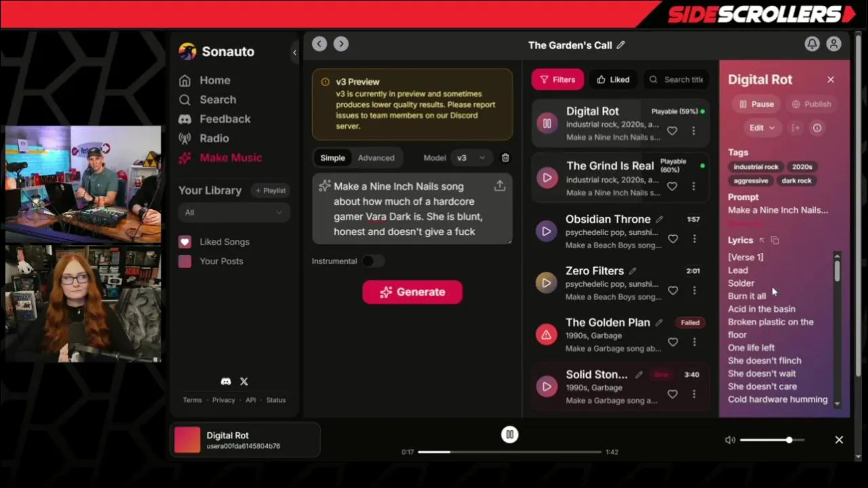Expand lyrics with the arrow icon
This screenshot has width=868, height=488.
[x=762, y=241]
